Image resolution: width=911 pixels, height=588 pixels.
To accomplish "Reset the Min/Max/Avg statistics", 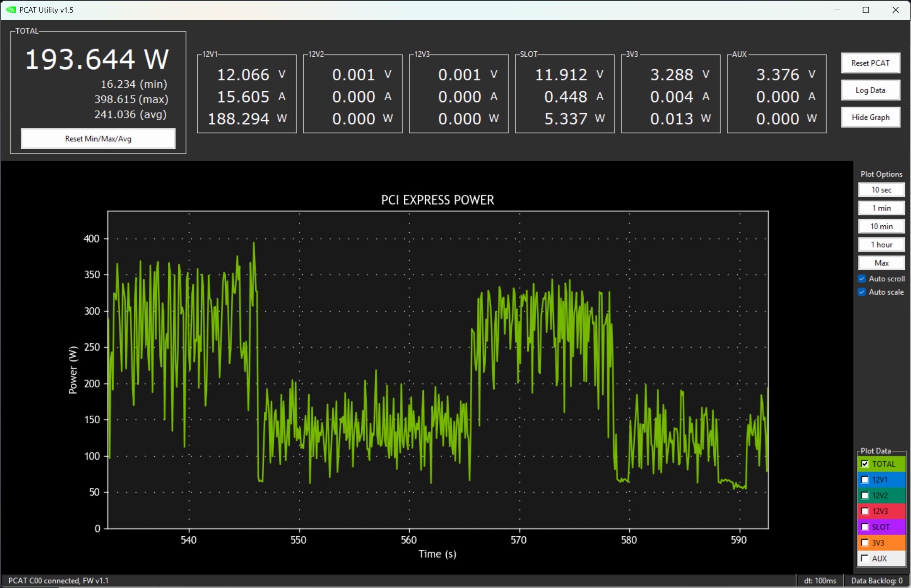I will coord(98,139).
